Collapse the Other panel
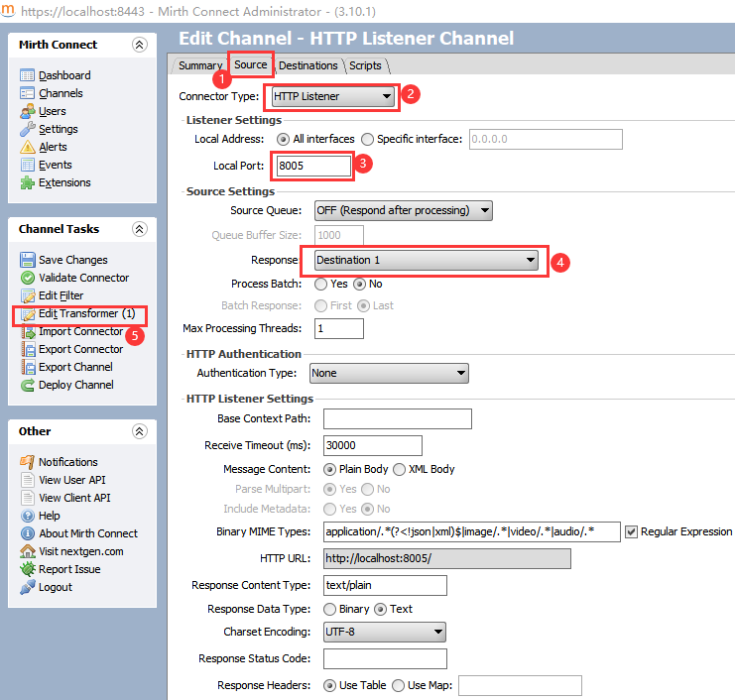The height and width of the screenshot is (700, 735). (x=139, y=431)
